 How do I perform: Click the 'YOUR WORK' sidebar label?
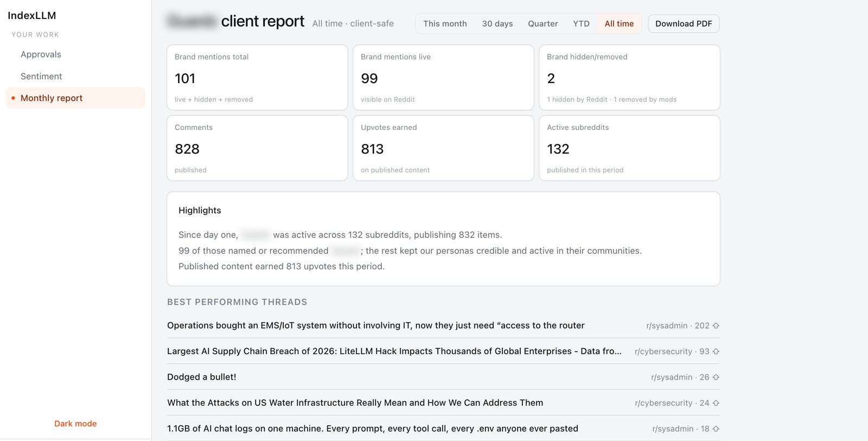coord(35,35)
